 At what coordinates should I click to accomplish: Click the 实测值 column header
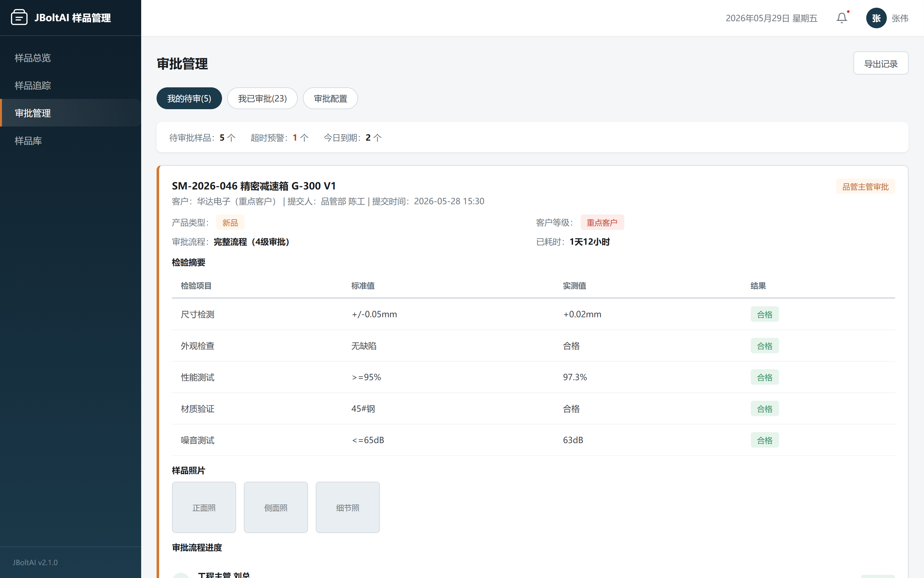(x=574, y=285)
